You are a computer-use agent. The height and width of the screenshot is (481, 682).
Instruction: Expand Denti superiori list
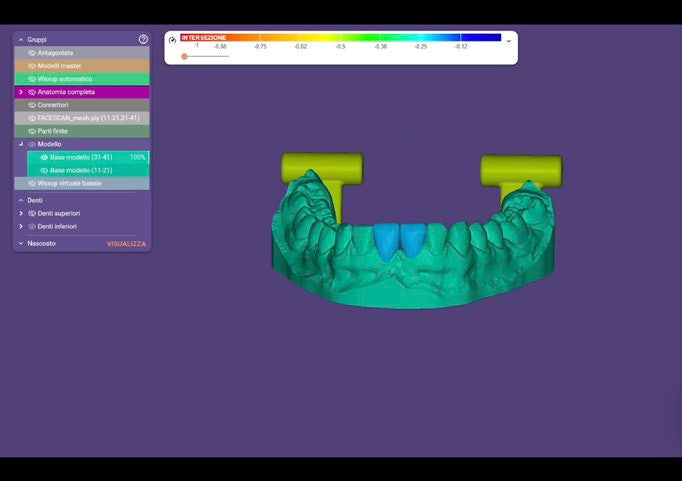coord(21,213)
